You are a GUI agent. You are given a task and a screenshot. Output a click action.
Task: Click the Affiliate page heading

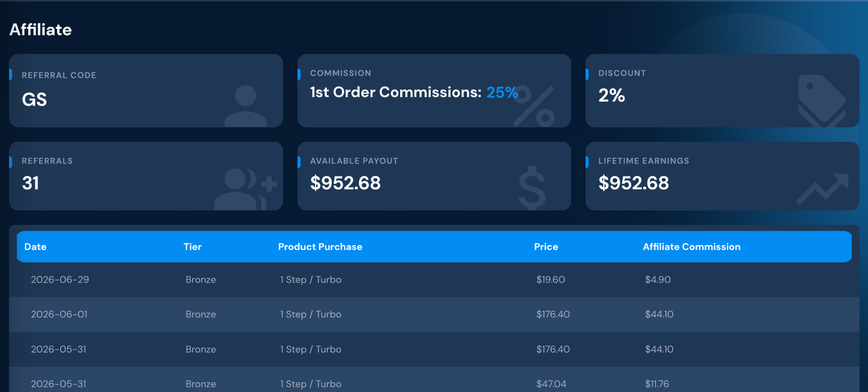click(x=41, y=30)
